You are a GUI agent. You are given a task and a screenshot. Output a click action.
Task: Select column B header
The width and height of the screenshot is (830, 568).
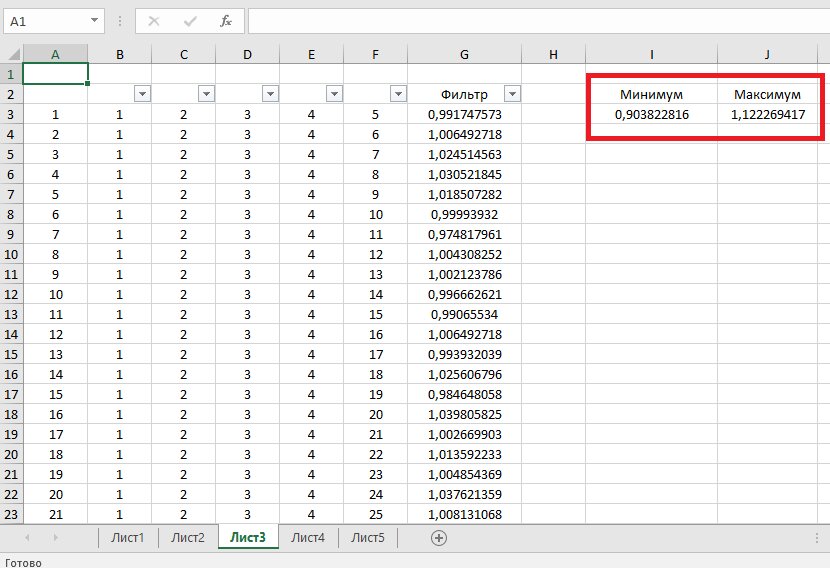[120, 54]
